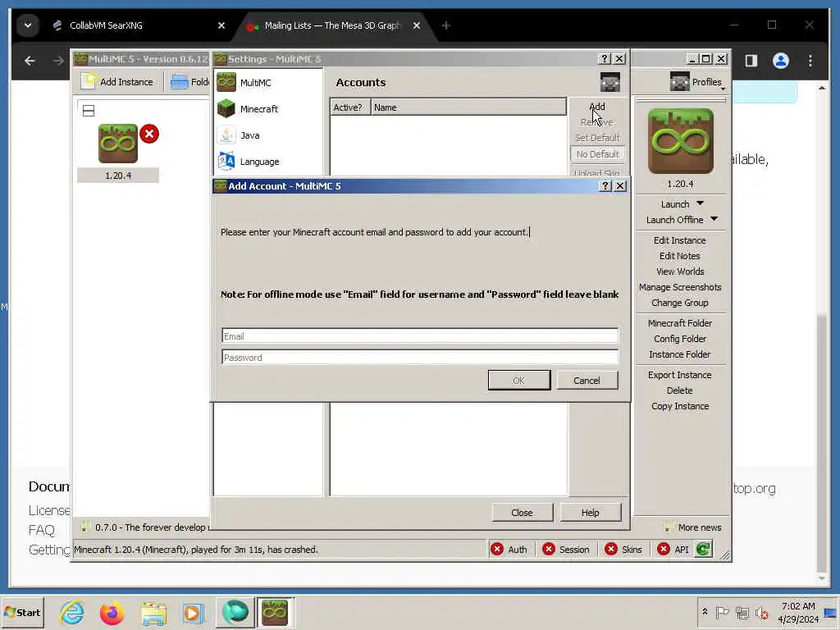Open View Worlds

point(680,272)
